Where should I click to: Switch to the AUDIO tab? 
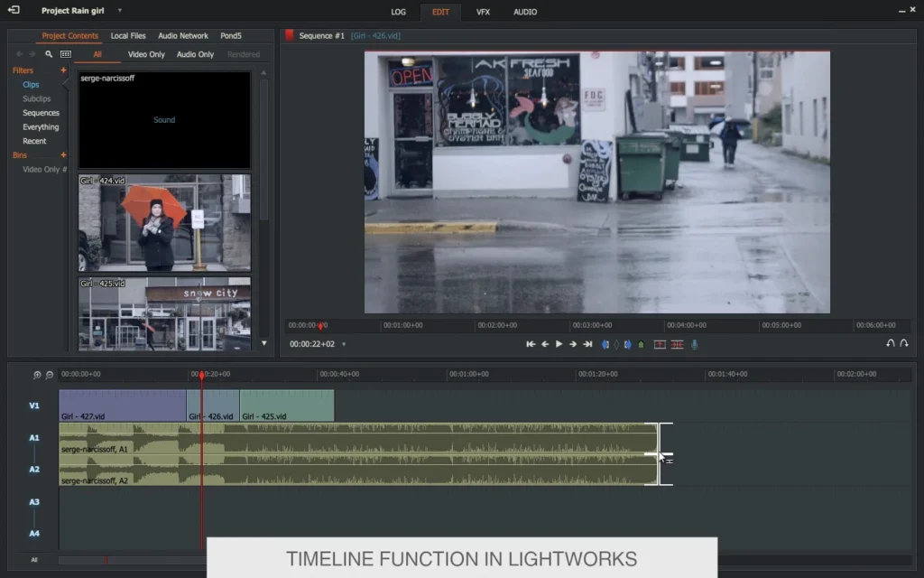pyautogui.click(x=525, y=12)
